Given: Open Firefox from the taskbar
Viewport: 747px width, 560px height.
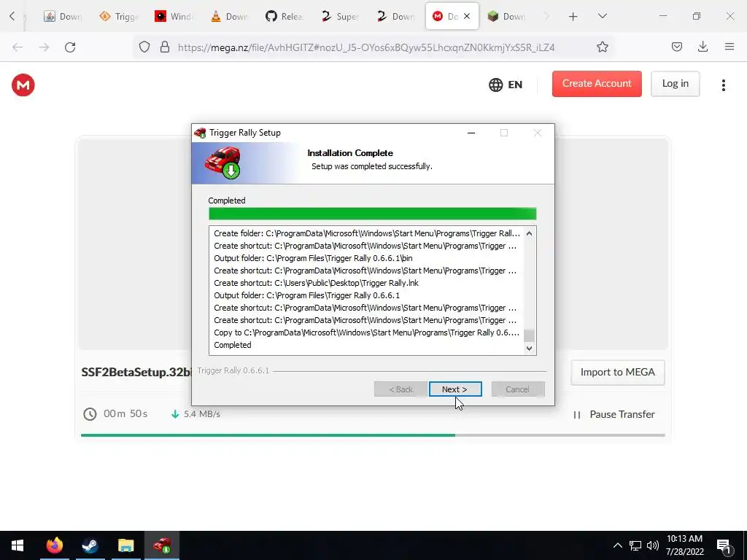Looking at the screenshot, I should click(x=54, y=545).
